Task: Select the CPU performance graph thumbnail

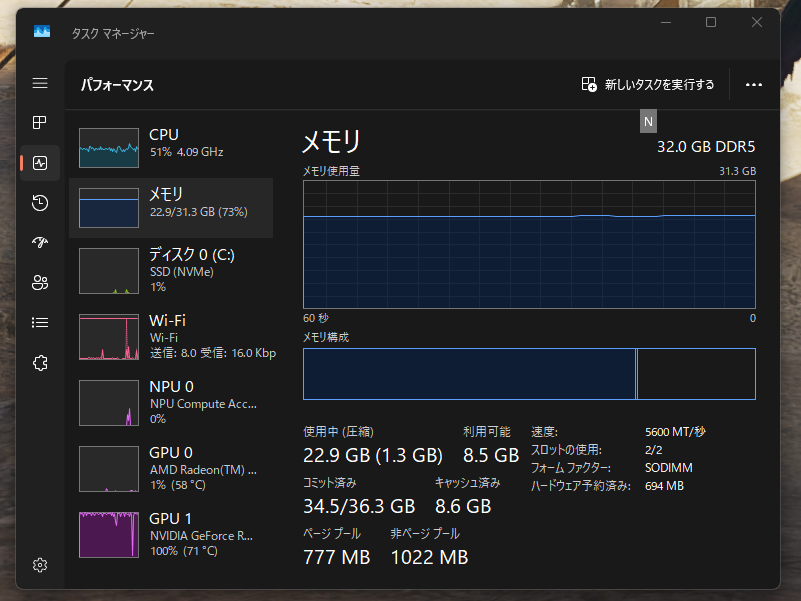Action: [109, 148]
